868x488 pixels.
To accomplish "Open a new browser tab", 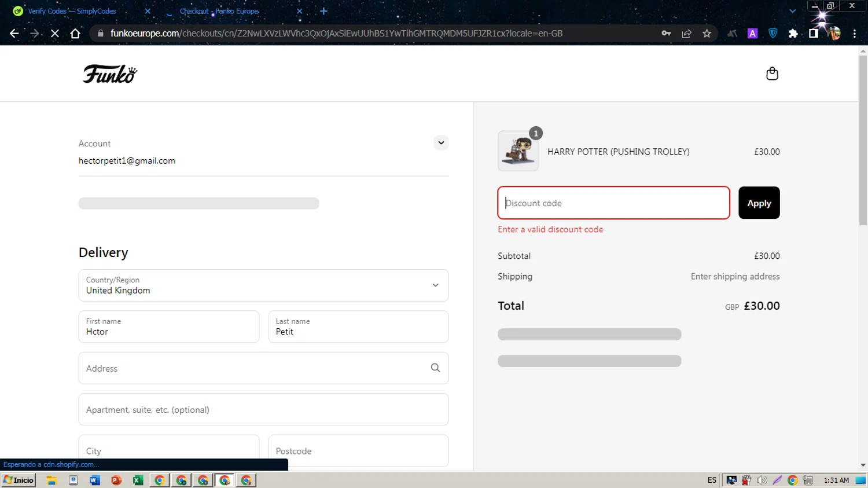I will pos(323,11).
